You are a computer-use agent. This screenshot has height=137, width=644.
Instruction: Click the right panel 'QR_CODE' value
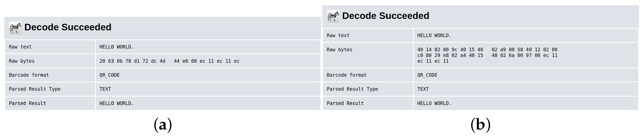click(427, 75)
